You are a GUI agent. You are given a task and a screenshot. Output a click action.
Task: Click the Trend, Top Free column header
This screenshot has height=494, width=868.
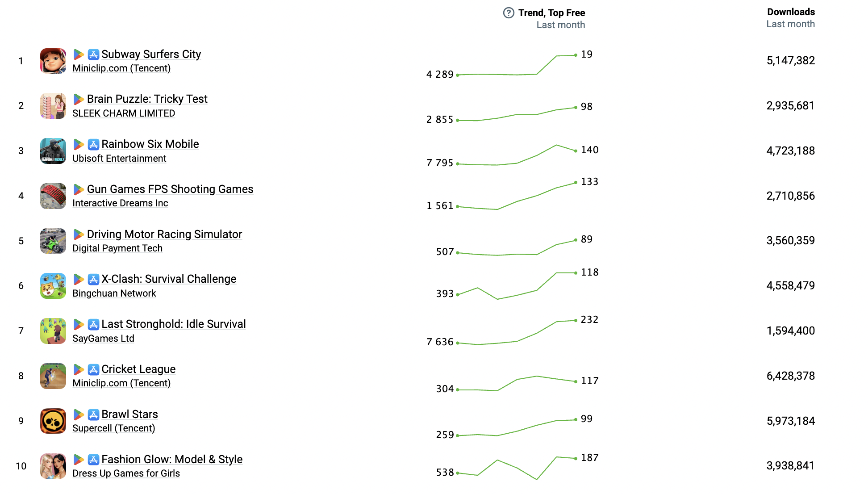click(551, 13)
